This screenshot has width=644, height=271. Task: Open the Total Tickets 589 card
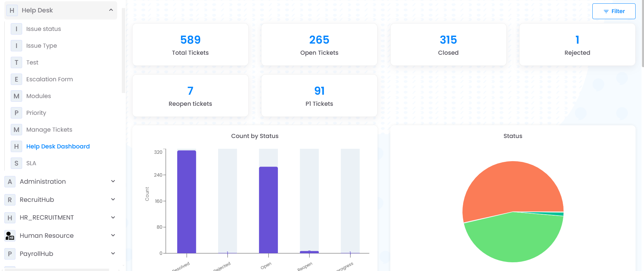(x=190, y=44)
